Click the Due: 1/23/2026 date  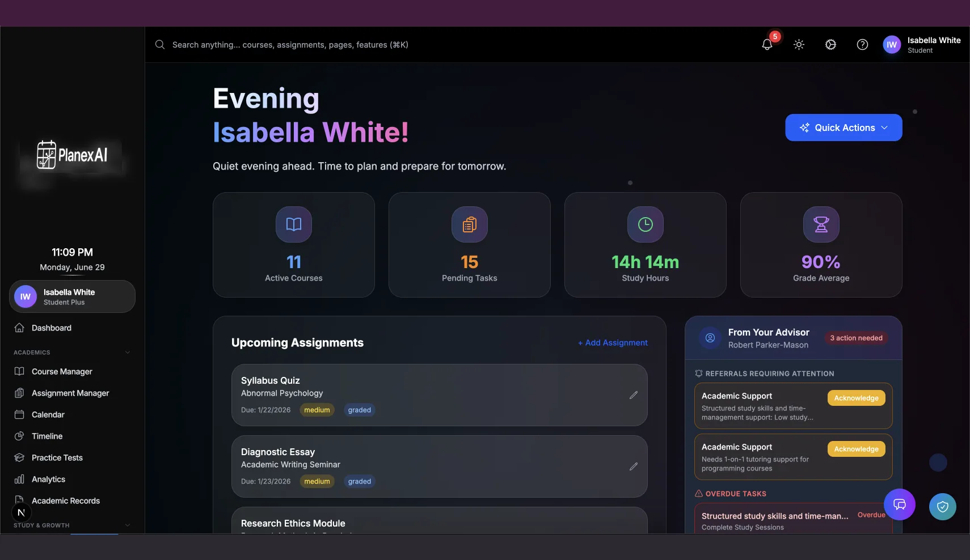(x=265, y=482)
